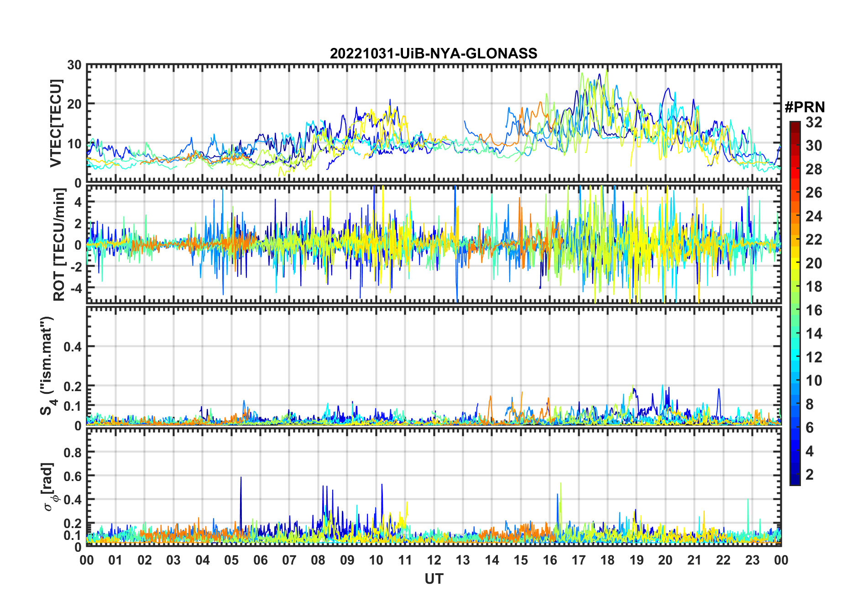Click x-axis hour tick "23"
This screenshot has height=607, width=868.
pos(753,560)
